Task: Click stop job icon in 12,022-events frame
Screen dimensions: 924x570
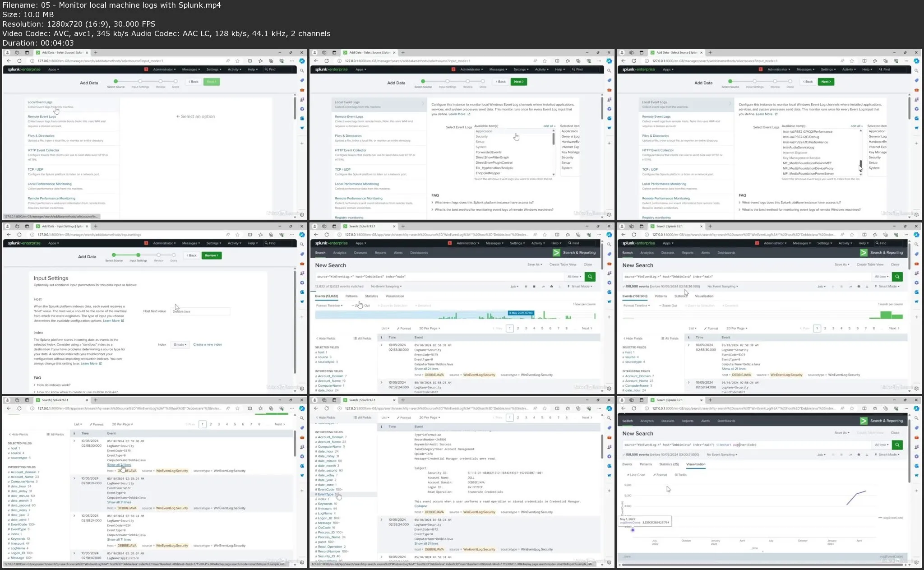Action: point(534,287)
